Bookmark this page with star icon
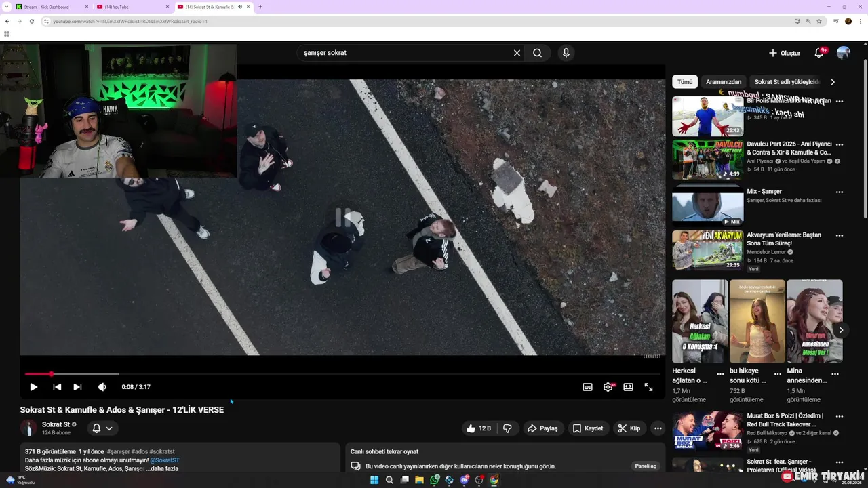Image resolution: width=868 pixels, height=488 pixels. point(819,21)
